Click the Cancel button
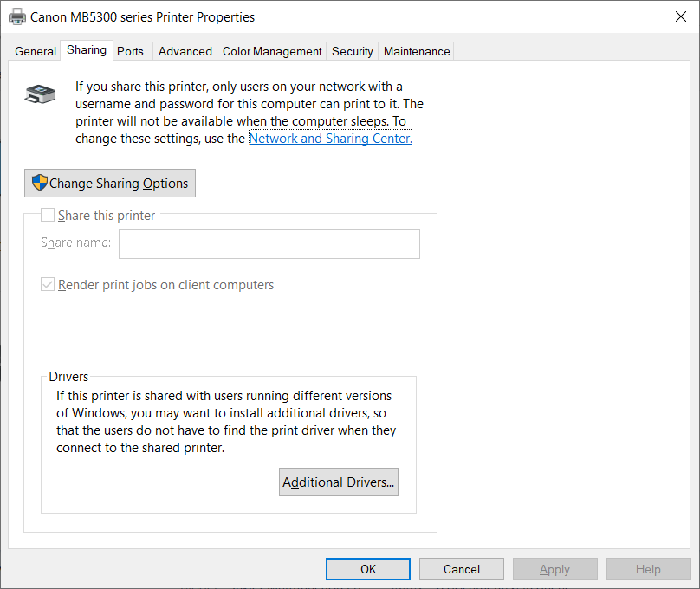The image size is (700, 589). pos(462,569)
